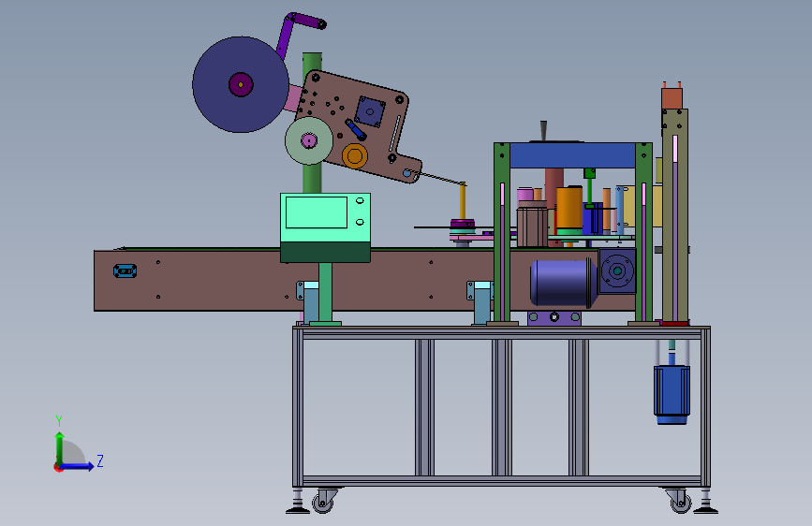Click the lower round button on control box
The width and height of the screenshot is (812, 526).
click(x=360, y=222)
